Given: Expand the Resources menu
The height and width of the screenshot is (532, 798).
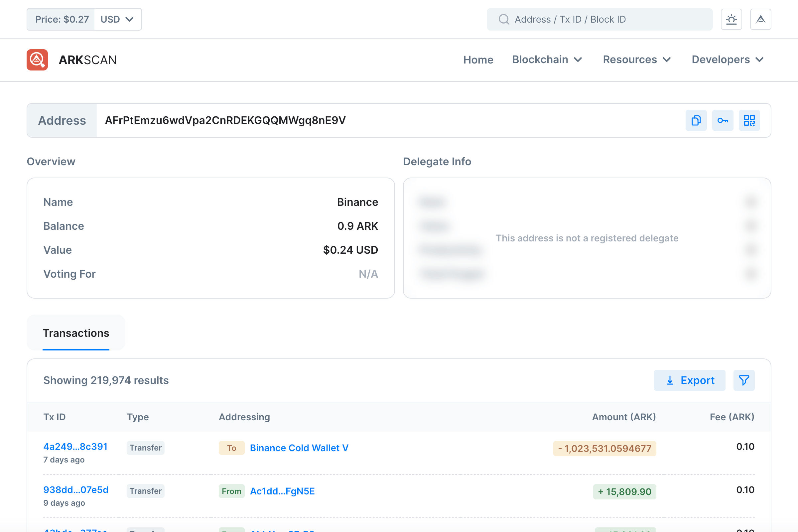Looking at the screenshot, I should [636, 60].
